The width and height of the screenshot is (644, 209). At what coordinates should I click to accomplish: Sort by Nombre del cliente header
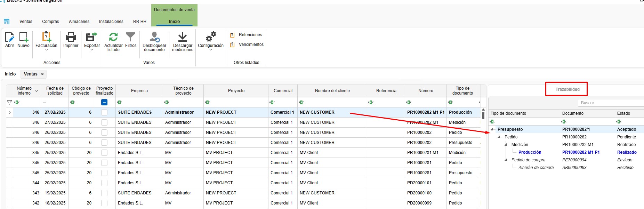332,91
